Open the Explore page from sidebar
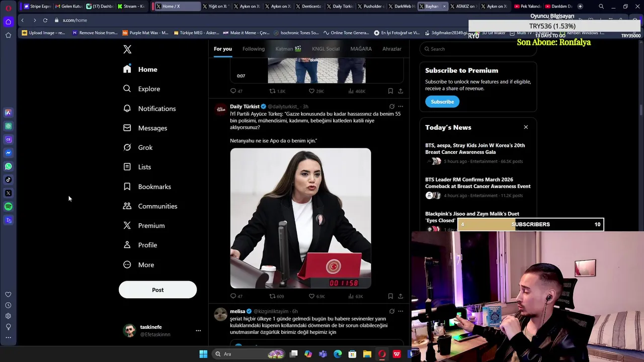 click(142, 89)
